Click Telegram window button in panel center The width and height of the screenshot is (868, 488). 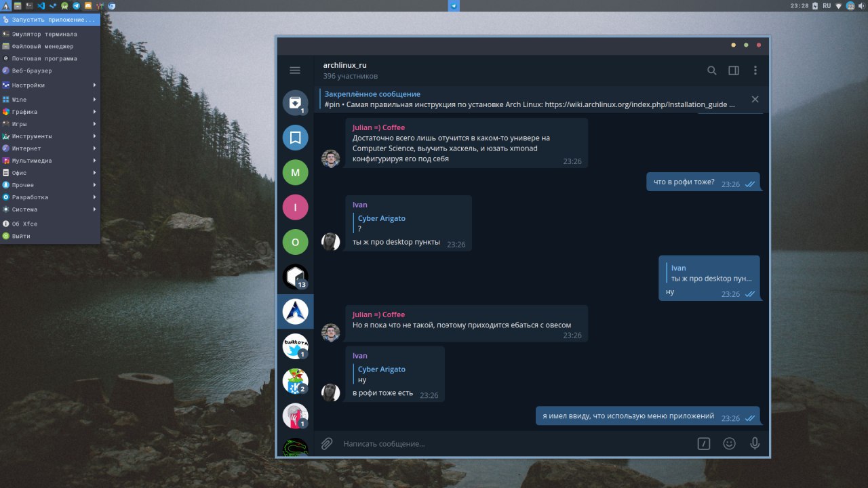[454, 5]
